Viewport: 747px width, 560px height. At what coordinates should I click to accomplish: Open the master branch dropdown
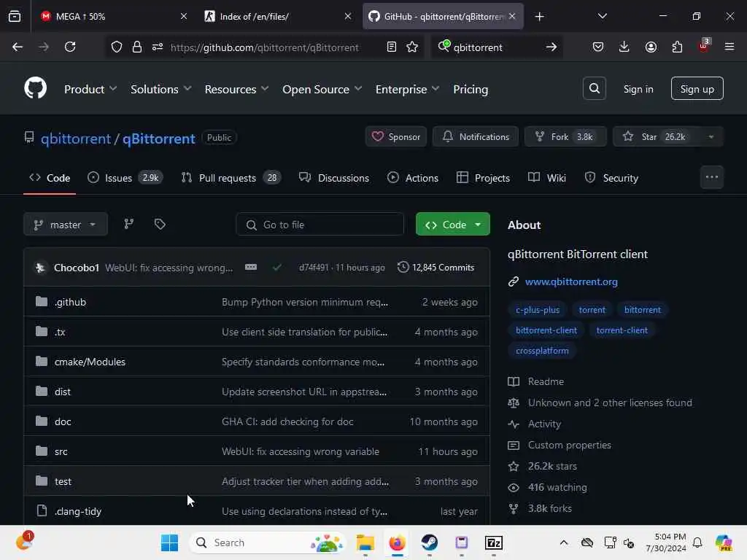click(65, 225)
